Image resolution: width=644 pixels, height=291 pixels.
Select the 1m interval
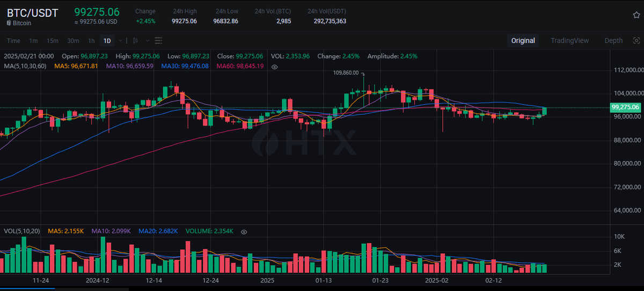click(33, 41)
